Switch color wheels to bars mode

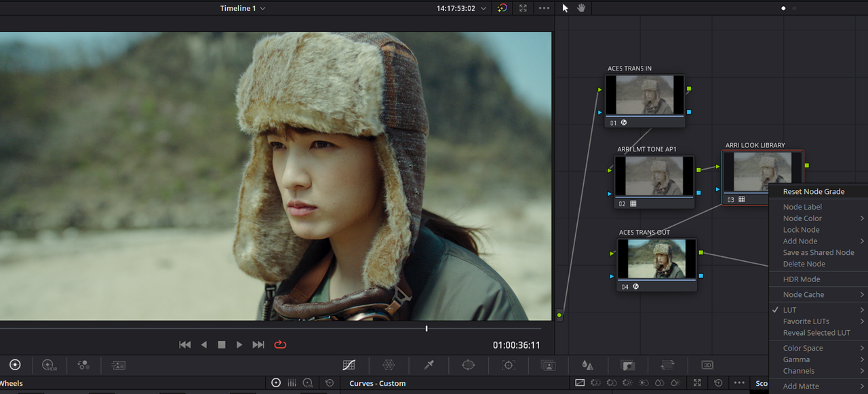point(292,383)
